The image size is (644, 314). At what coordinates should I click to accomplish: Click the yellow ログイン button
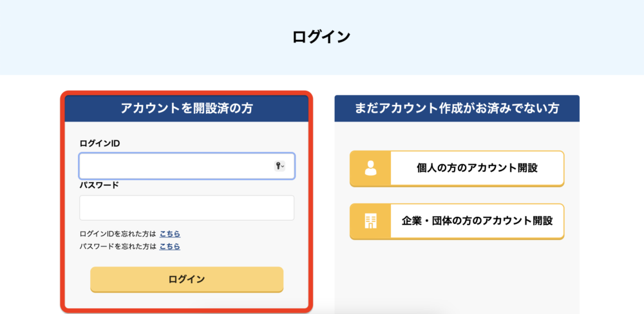(x=187, y=279)
